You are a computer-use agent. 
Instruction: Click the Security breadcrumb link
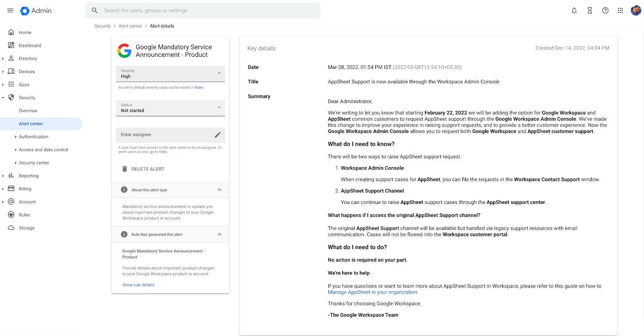pos(103,26)
